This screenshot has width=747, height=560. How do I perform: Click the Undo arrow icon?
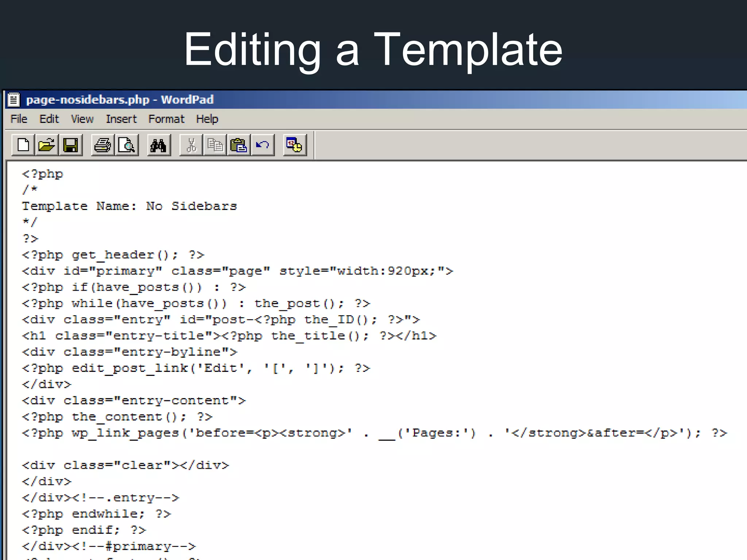point(263,145)
